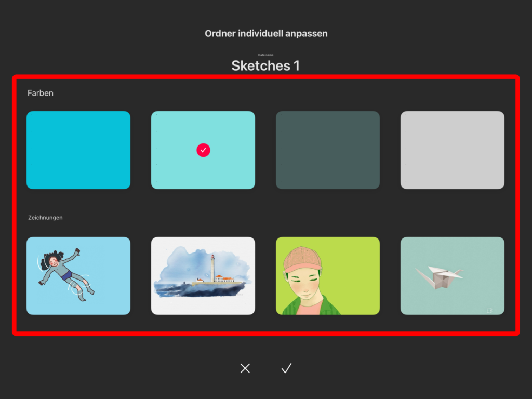The height and width of the screenshot is (399, 532).
Task: Choose the lighthouse watercolor drawing as cover
Action: [203, 276]
